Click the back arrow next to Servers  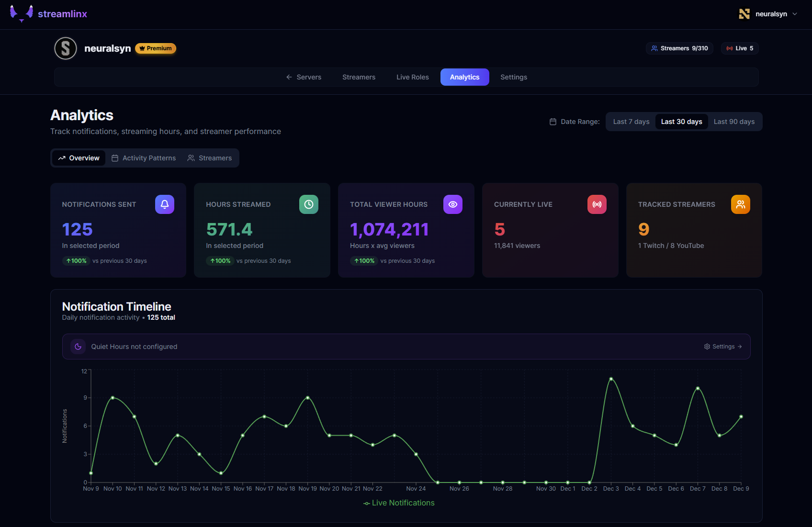pos(289,77)
